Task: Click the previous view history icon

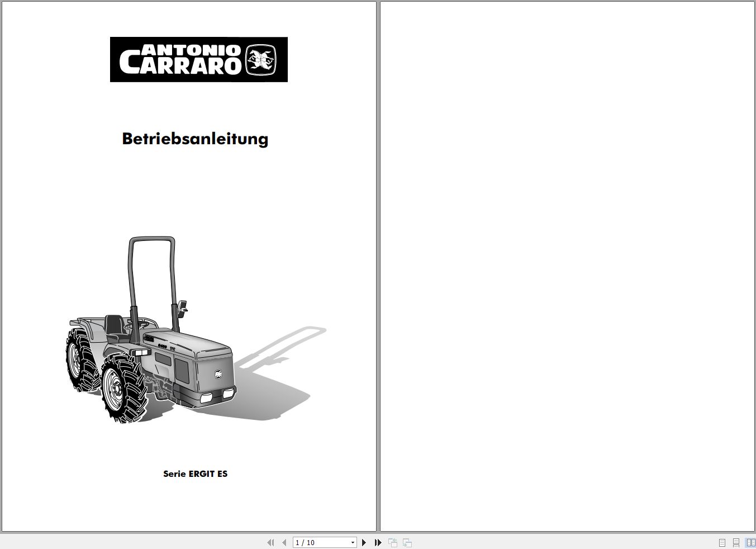Action: (392, 542)
